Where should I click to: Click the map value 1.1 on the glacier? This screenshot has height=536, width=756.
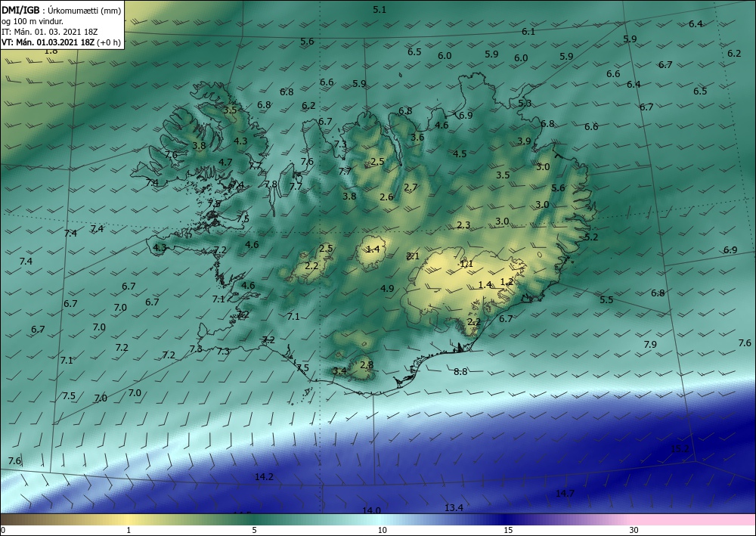pos(466,264)
